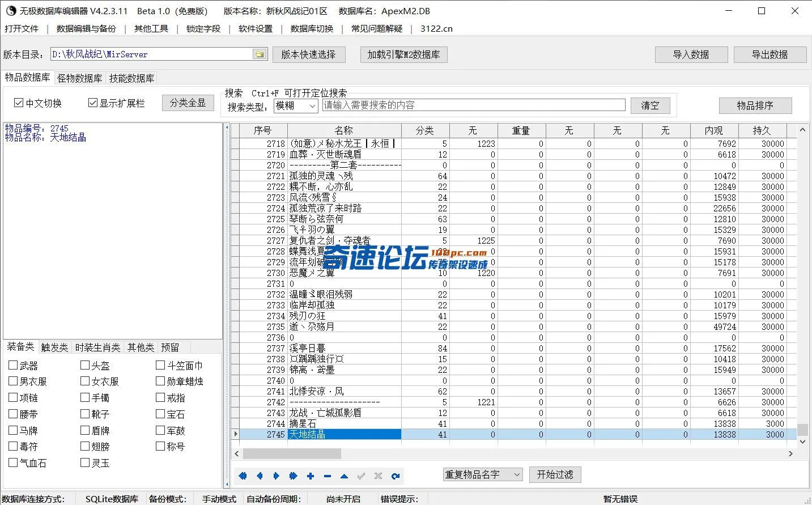812x505 pixels.
Task: Refresh data navigator icon
Action: (x=395, y=476)
